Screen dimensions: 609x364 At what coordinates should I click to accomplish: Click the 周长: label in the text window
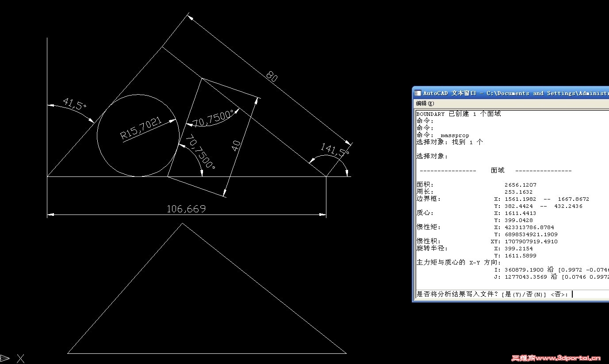coord(425,192)
